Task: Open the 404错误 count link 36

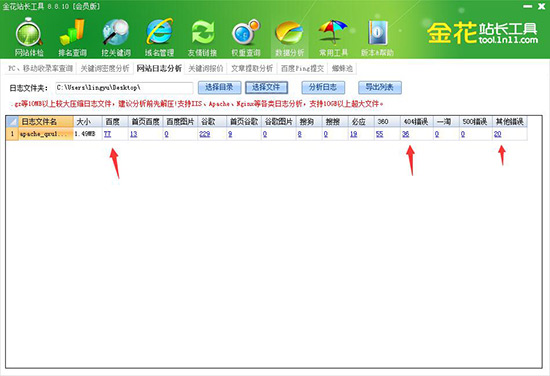Action: (x=405, y=134)
